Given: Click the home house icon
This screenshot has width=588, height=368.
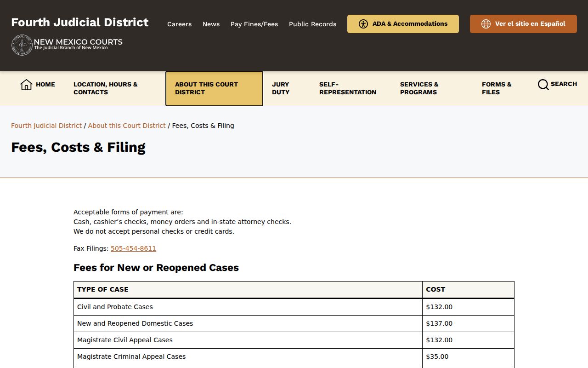Looking at the screenshot, I should (26, 85).
